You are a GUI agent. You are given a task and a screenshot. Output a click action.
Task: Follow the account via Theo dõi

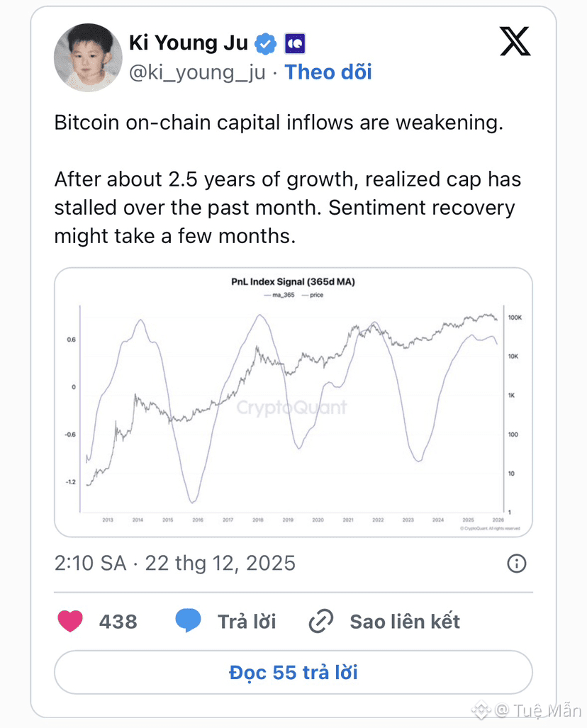pos(328,72)
